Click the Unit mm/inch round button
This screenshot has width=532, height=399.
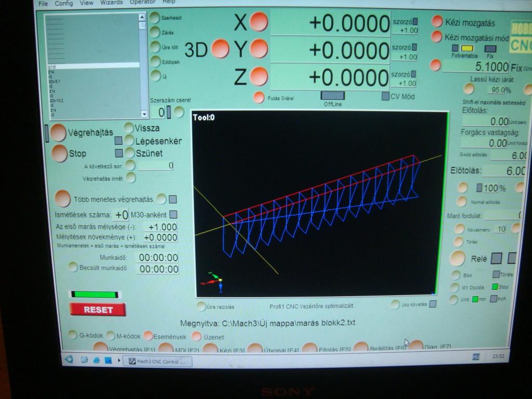coord(453,300)
